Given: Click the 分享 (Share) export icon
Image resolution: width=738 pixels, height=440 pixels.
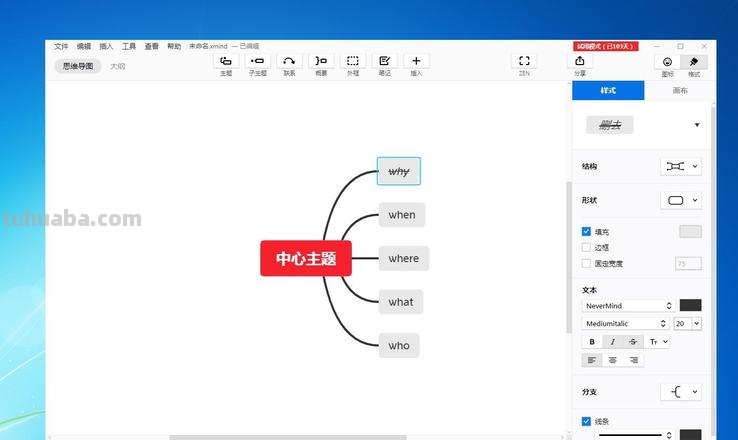Looking at the screenshot, I should pyautogui.click(x=580, y=61).
